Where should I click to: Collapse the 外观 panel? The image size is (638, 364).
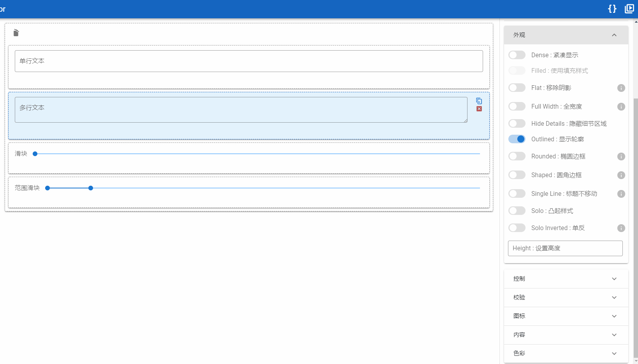tap(566, 35)
